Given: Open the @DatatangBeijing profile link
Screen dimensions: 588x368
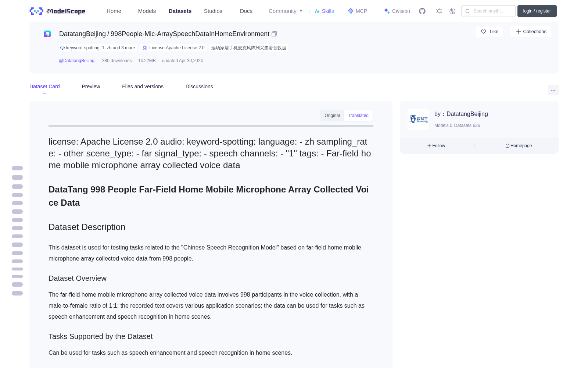Looking at the screenshot, I should point(76,61).
